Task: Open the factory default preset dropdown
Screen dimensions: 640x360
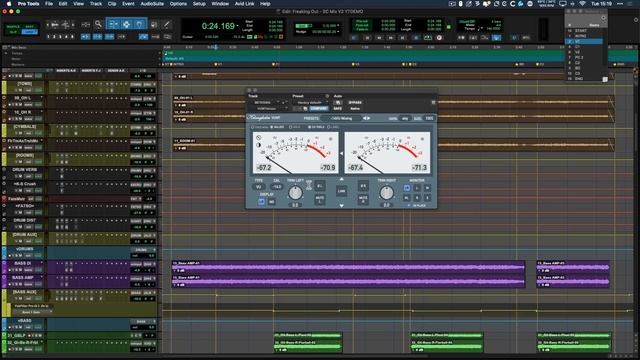Action: [x=311, y=102]
